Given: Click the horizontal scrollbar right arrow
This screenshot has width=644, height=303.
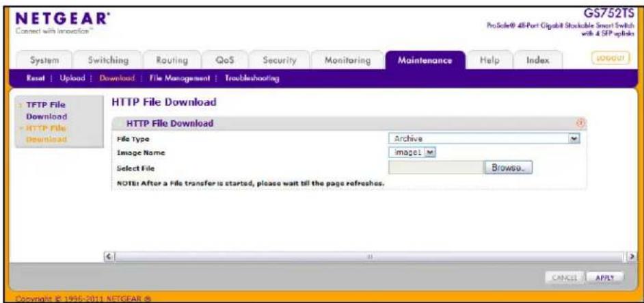Looking at the screenshot, I should coord(632,256).
